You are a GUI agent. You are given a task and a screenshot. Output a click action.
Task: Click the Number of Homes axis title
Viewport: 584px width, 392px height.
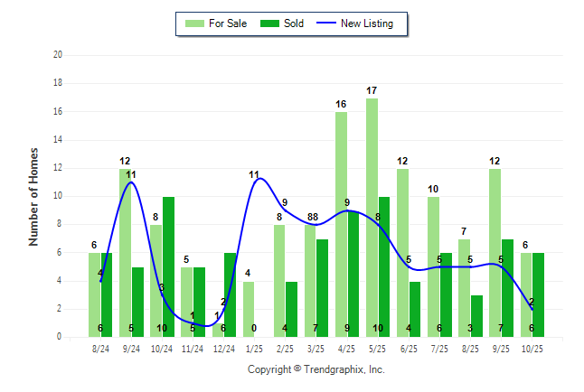pyautogui.click(x=34, y=196)
